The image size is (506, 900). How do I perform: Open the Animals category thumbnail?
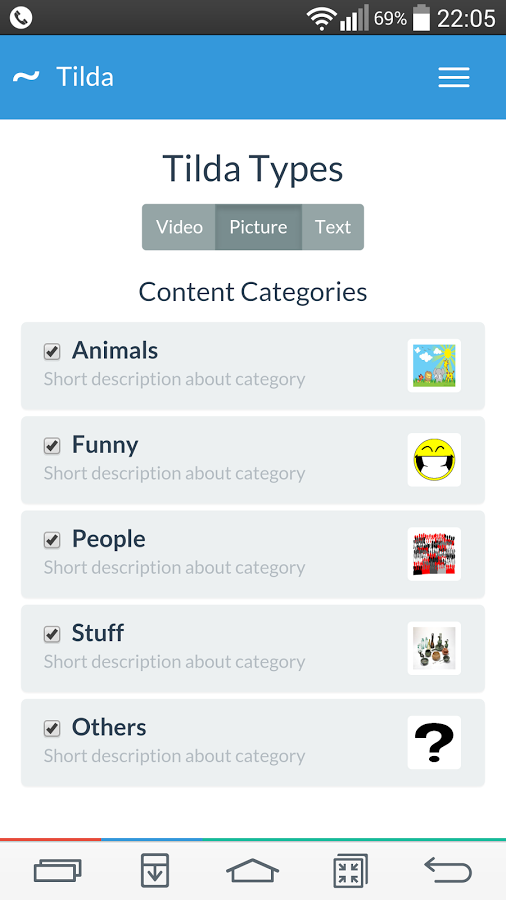coord(434,366)
